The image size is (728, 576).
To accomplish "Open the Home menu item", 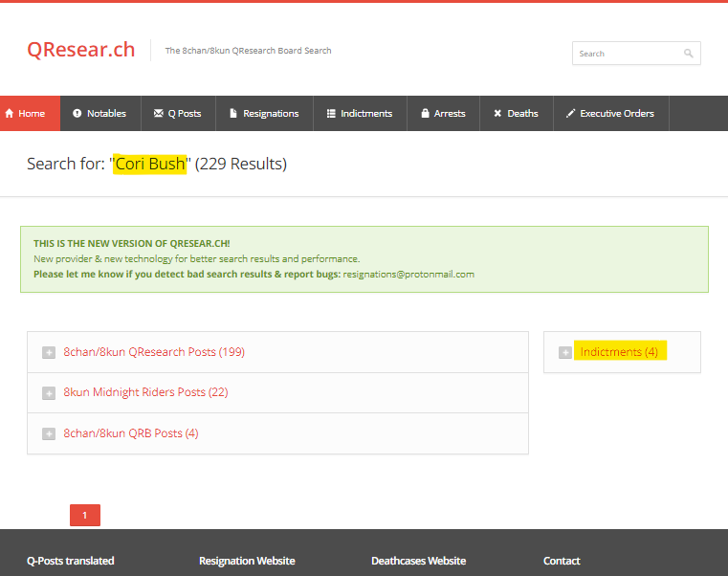I will [x=31, y=113].
